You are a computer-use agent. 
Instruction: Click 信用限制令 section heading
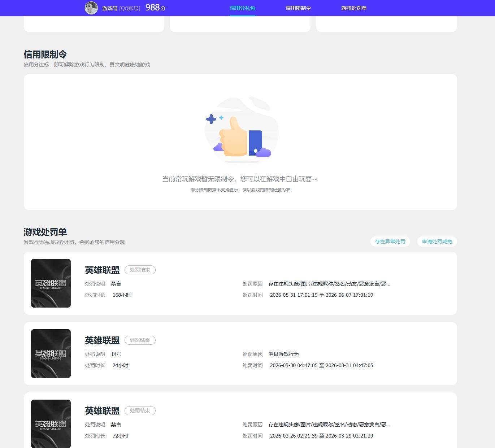(x=45, y=54)
